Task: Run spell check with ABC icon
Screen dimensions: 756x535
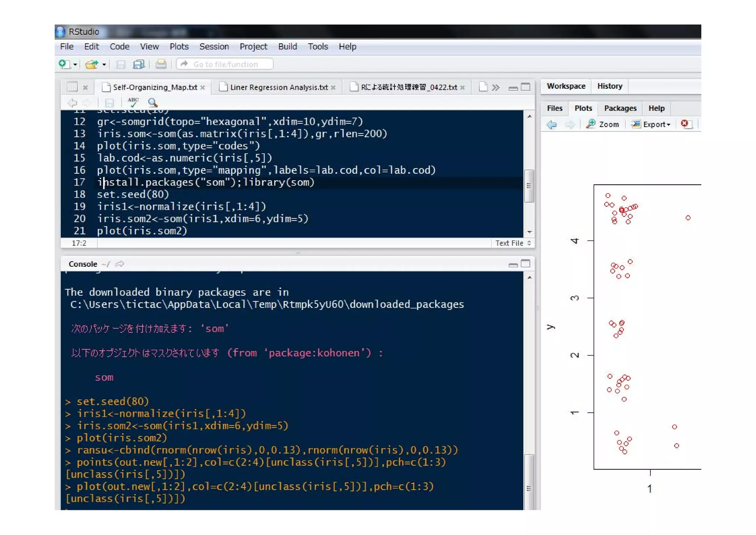Action: [133, 102]
